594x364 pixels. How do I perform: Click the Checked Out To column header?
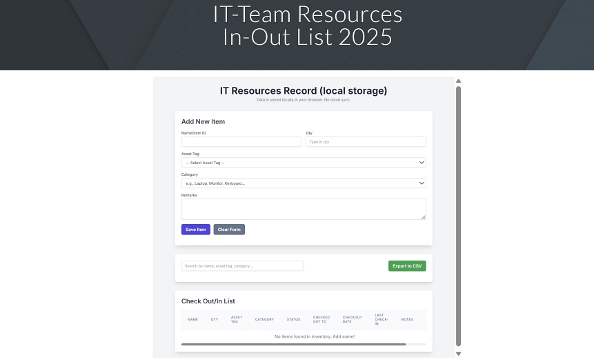coord(321,319)
